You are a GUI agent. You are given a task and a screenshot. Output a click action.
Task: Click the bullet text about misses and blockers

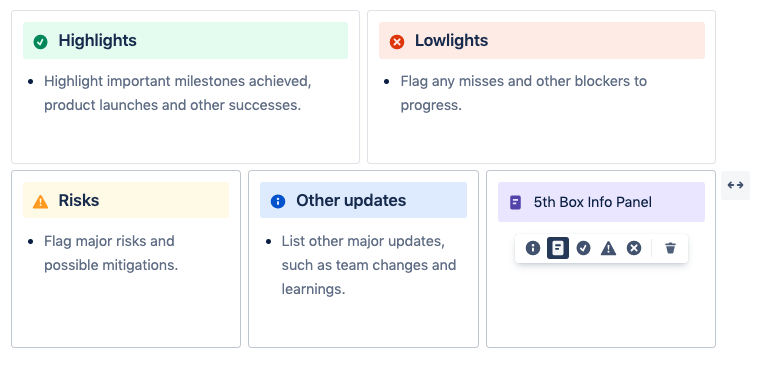point(524,93)
